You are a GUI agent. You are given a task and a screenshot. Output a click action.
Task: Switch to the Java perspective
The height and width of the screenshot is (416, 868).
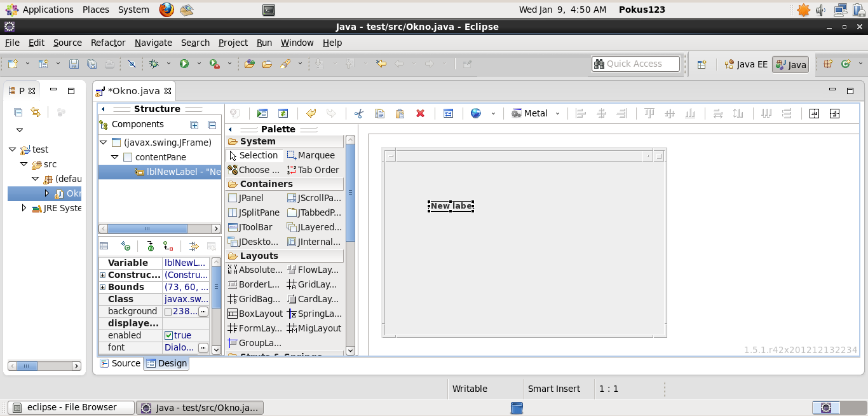pyautogui.click(x=790, y=64)
